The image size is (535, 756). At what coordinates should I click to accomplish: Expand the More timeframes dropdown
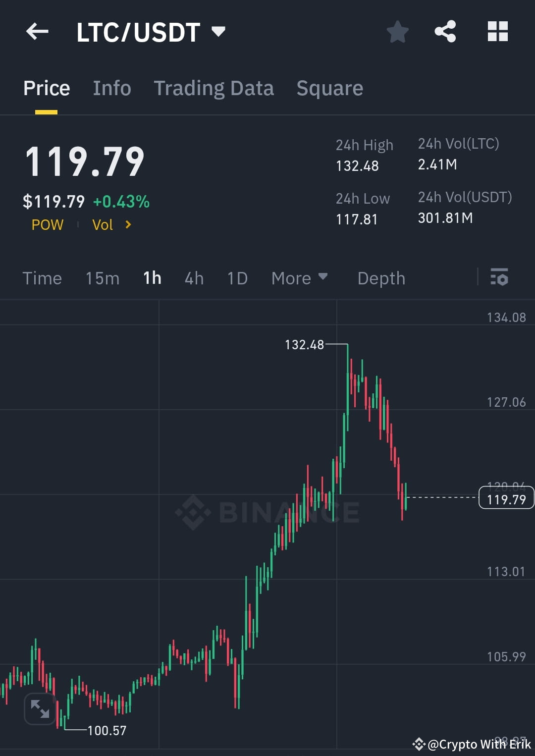click(299, 278)
